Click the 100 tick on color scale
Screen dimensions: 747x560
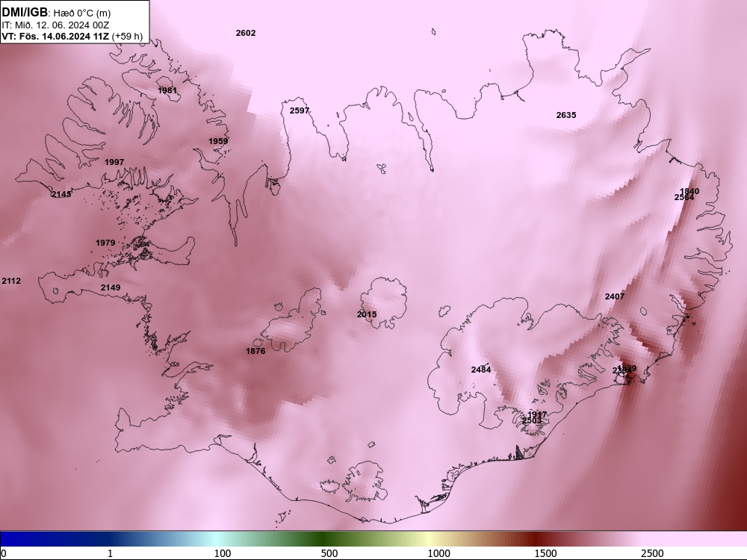(x=223, y=553)
